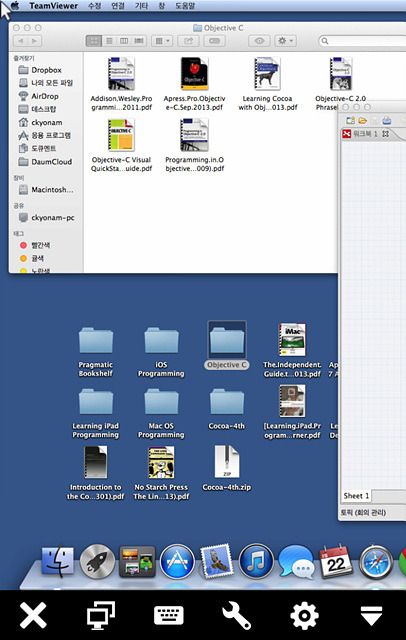Click the Finder share button
The height and width of the screenshot is (640, 406).
click(189, 41)
